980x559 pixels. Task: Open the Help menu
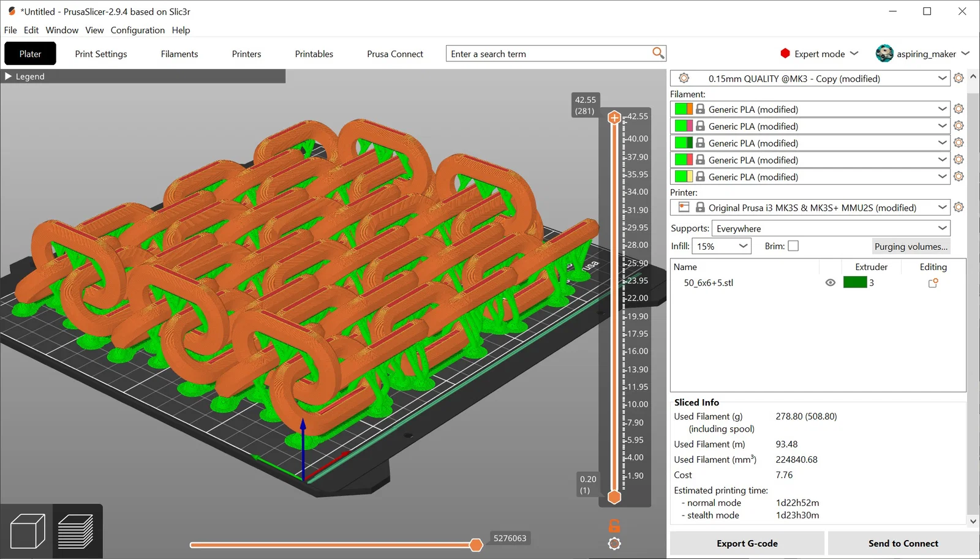point(181,30)
